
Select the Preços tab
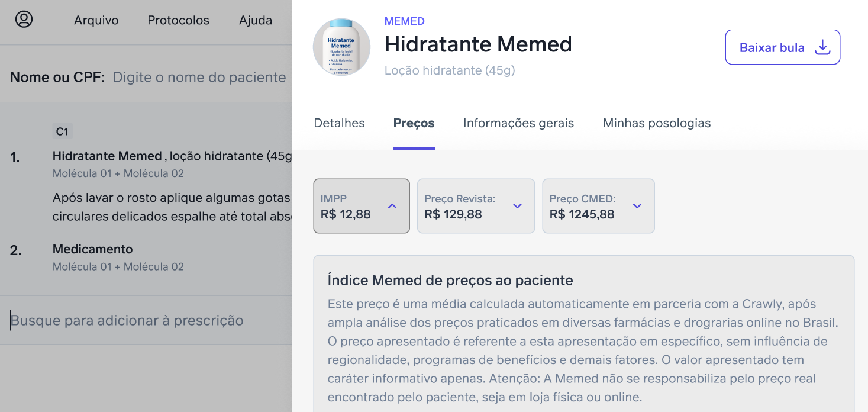tap(414, 123)
